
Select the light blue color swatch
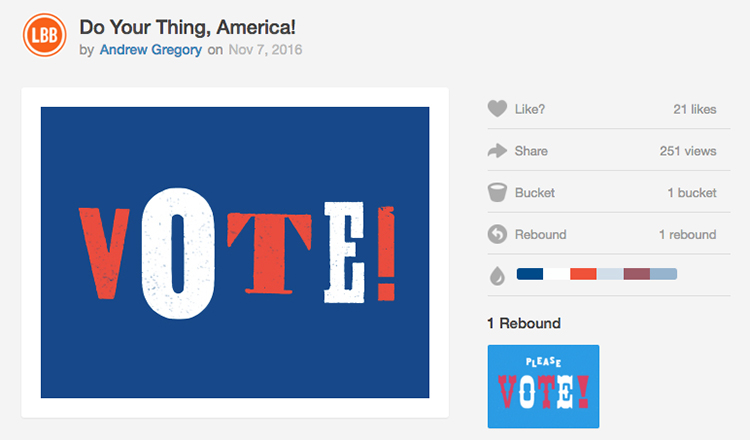[x=664, y=274]
